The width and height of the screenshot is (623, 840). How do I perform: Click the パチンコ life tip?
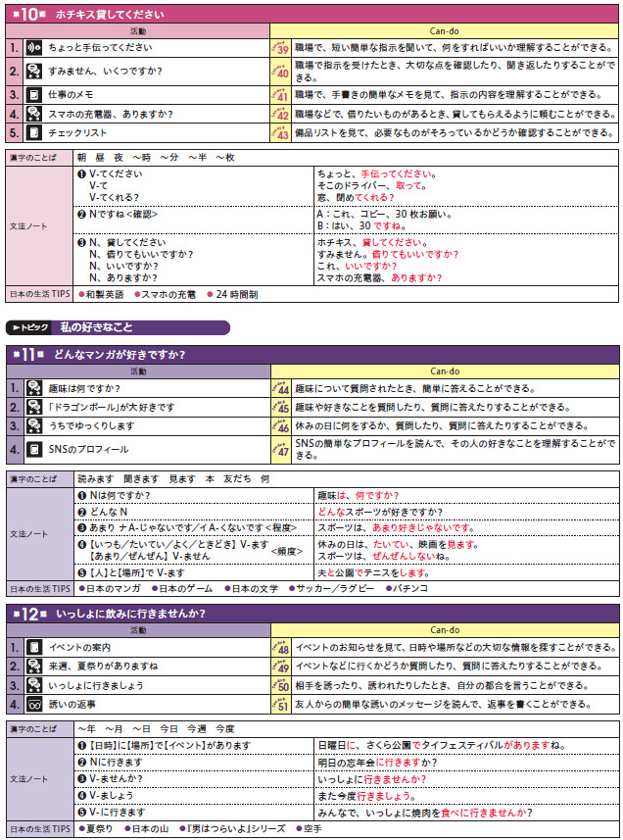point(407,588)
